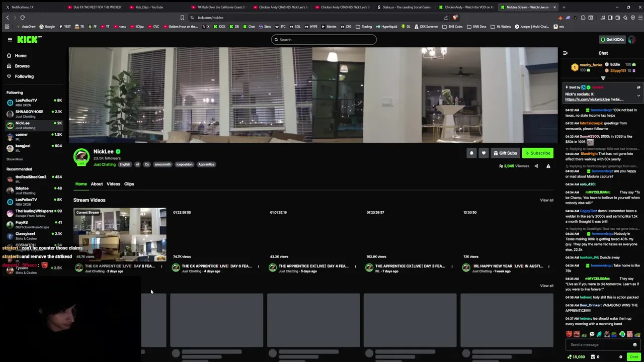Collapse the chat panel with arrow icon
Viewport: 644px width, 362px height.
click(565, 53)
